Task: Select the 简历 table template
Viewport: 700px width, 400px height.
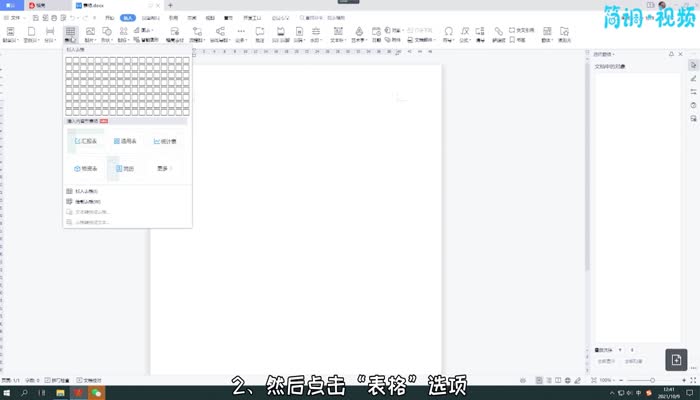Action: pos(124,169)
